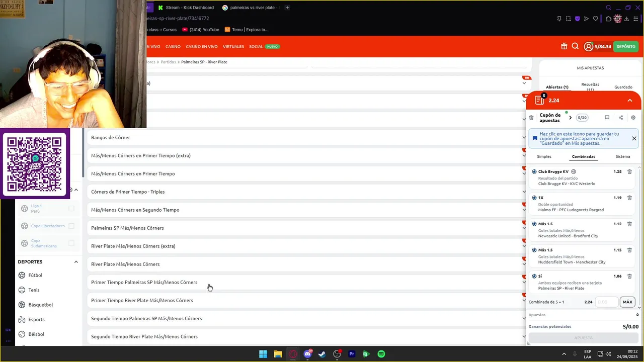
Task: Open the Guardado bets tab
Action: 623,87
